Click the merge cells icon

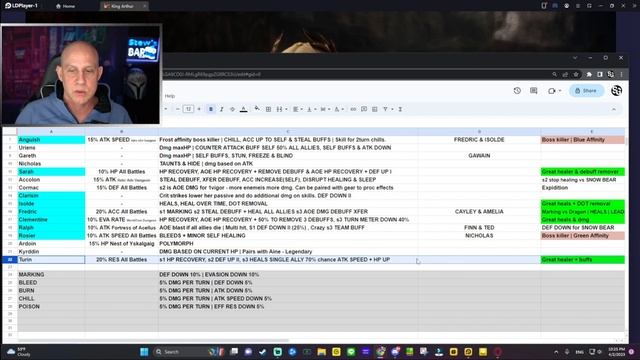pos(279,109)
